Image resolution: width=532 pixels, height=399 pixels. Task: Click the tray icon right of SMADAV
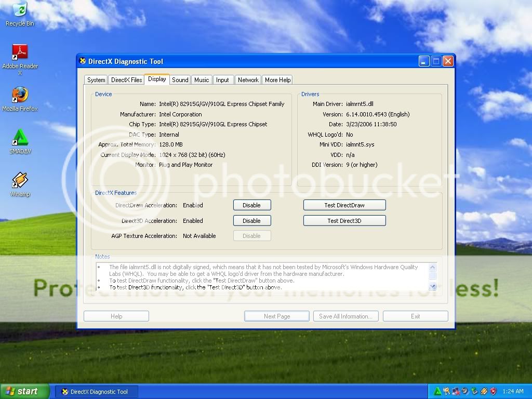coord(446,391)
